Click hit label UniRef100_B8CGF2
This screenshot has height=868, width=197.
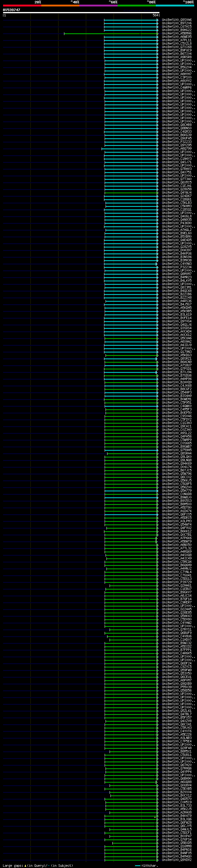click(x=177, y=389)
